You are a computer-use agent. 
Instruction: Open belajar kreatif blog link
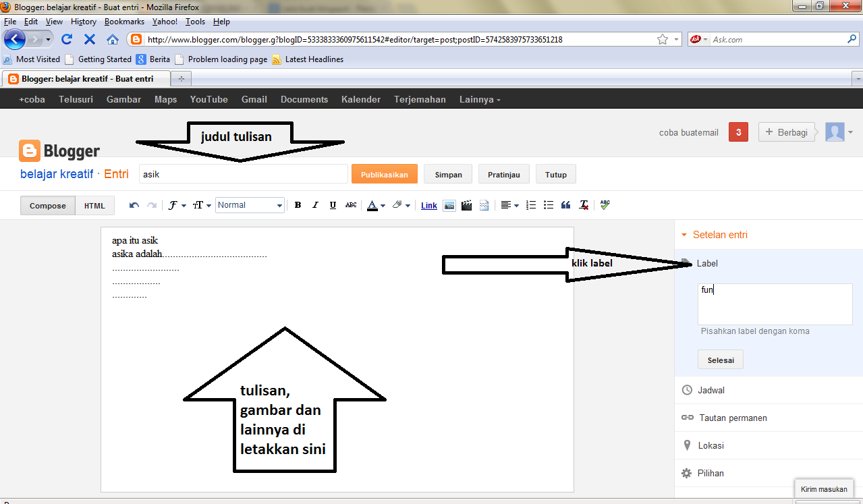57,174
